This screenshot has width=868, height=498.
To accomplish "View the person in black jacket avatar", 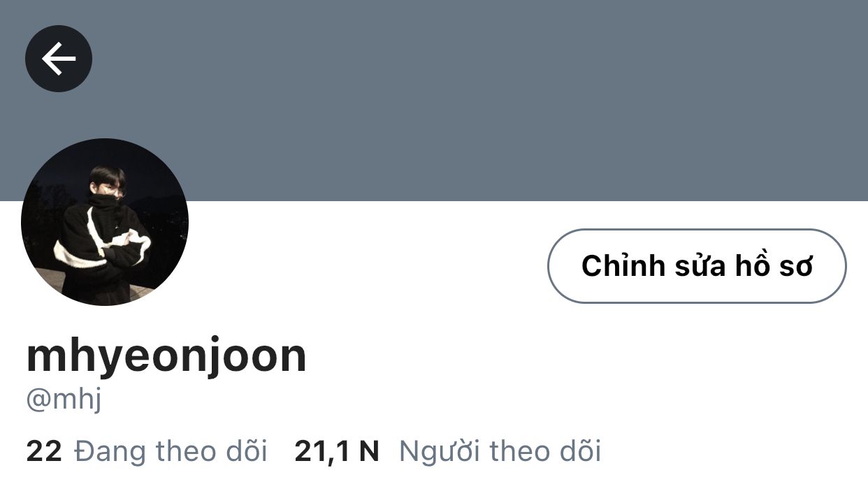I will [105, 222].
